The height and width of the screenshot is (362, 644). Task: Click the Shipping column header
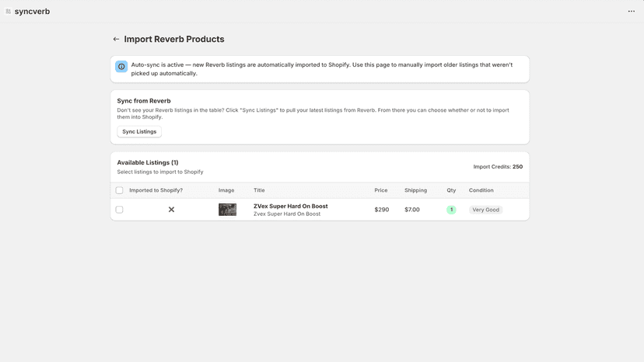coord(415,190)
